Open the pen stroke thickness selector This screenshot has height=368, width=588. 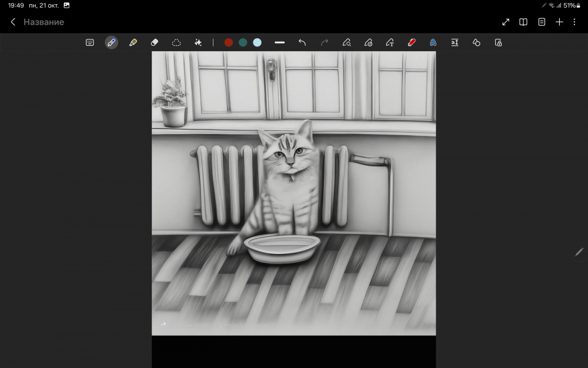click(x=280, y=42)
